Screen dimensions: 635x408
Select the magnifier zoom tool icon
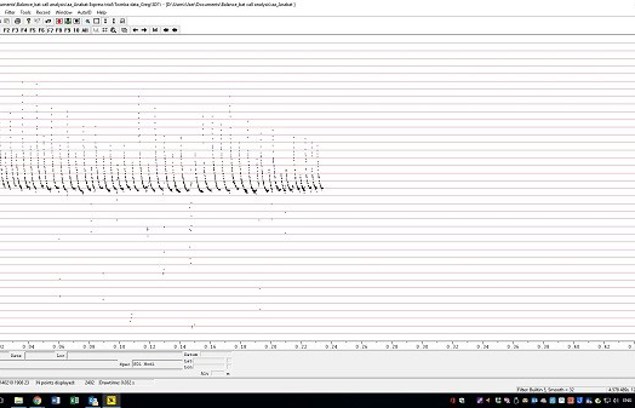coord(114,30)
